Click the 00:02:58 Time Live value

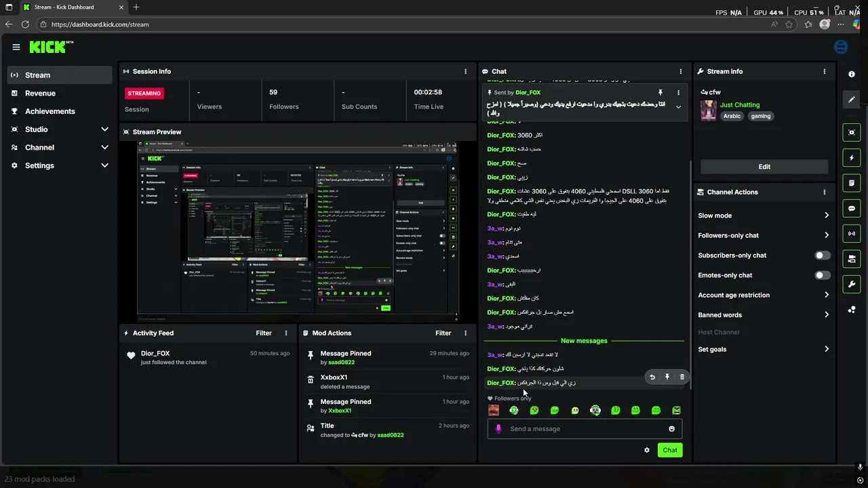pyautogui.click(x=428, y=92)
